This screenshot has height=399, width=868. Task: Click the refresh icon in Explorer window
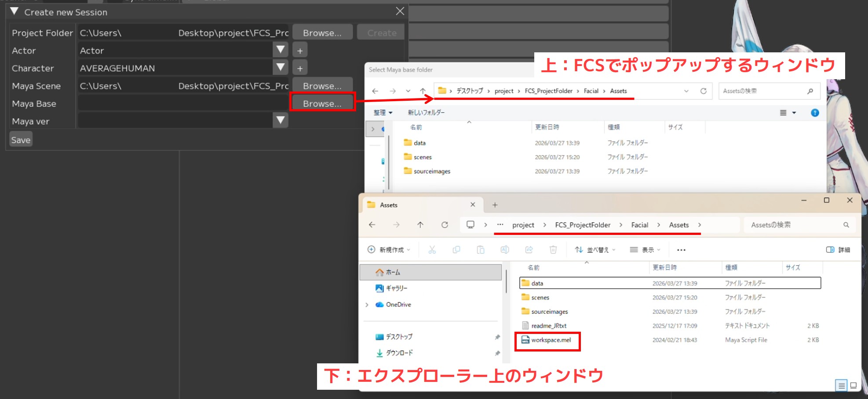[445, 225]
